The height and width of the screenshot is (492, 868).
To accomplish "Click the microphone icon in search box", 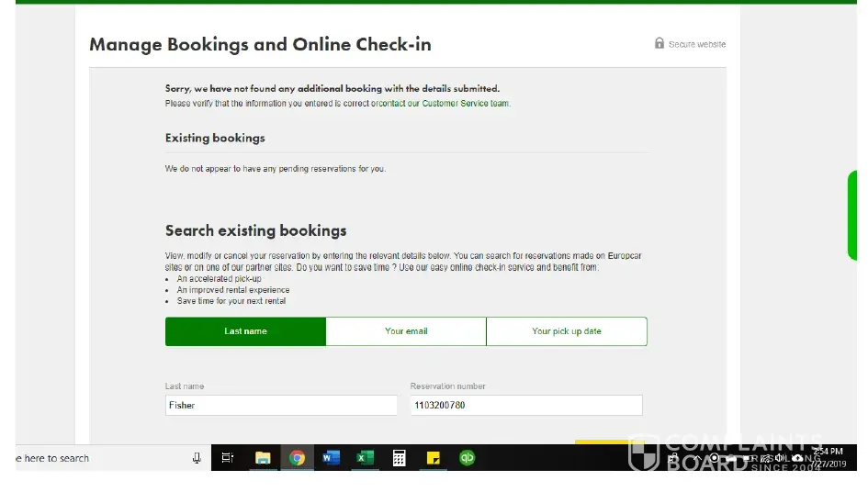I will click(197, 458).
